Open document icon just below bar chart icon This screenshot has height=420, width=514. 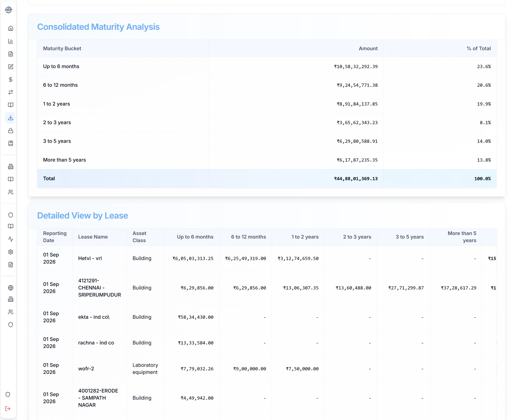10,54
